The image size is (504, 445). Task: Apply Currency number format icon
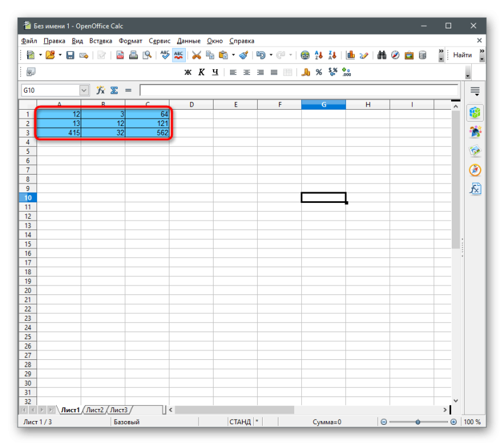pos(306,72)
